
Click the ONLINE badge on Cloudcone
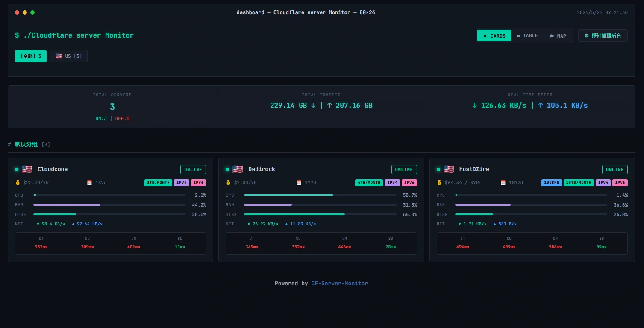(x=193, y=170)
